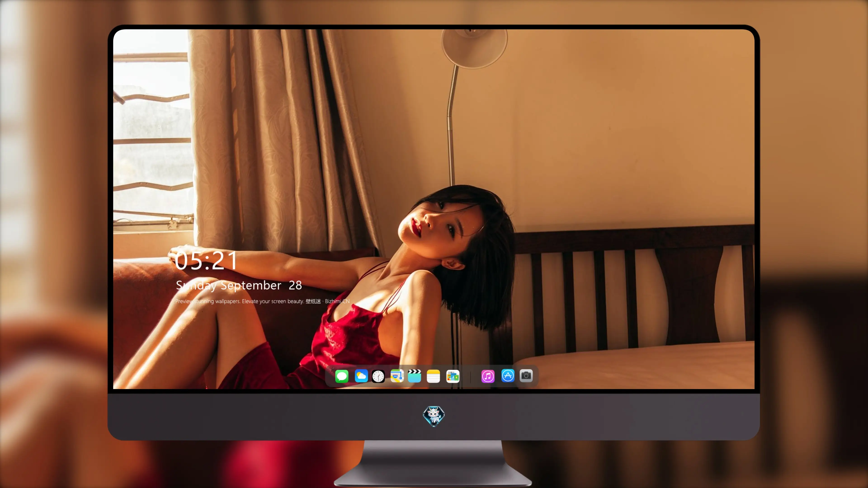Open the Maps app in dock
The image size is (868, 488).
397,376
